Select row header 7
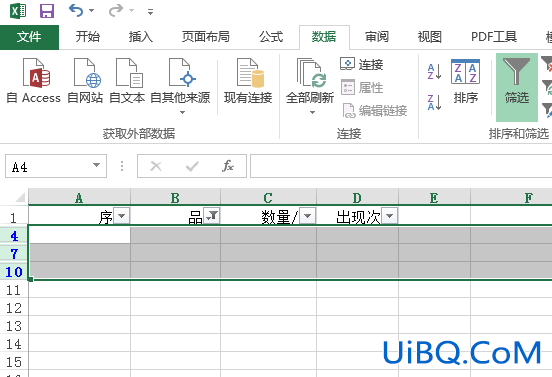The width and height of the screenshot is (552, 377). point(14,253)
